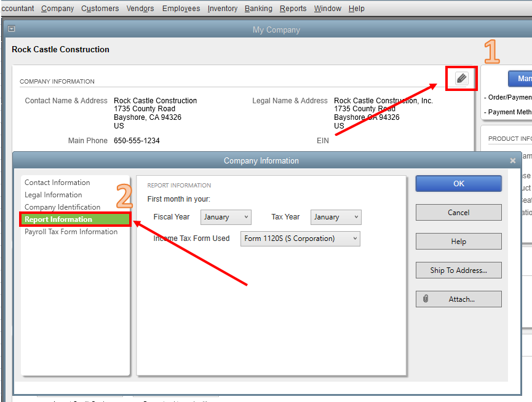Click the pencil edit icon in Company Information
The image size is (532, 402).
461,78
